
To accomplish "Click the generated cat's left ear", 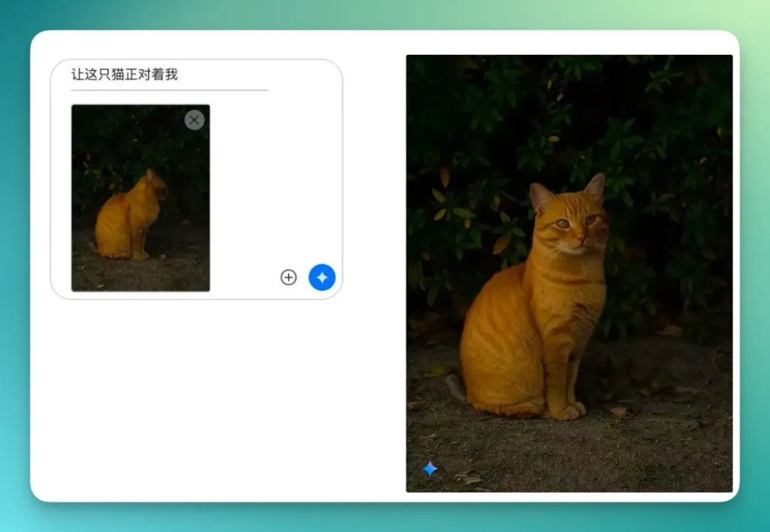I will (x=540, y=196).
